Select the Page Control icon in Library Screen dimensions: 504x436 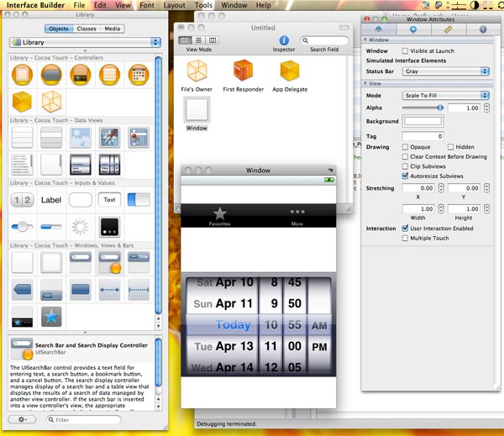click(109, 226)
